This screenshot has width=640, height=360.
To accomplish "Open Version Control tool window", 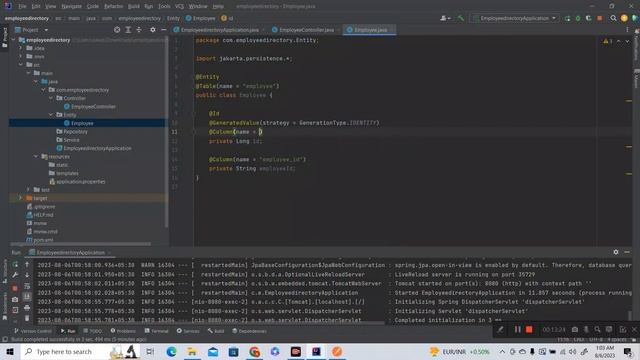I will click(33, 331).
